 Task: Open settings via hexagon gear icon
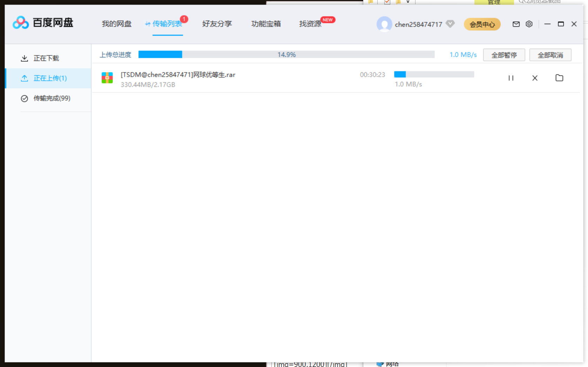coord(529,24)
